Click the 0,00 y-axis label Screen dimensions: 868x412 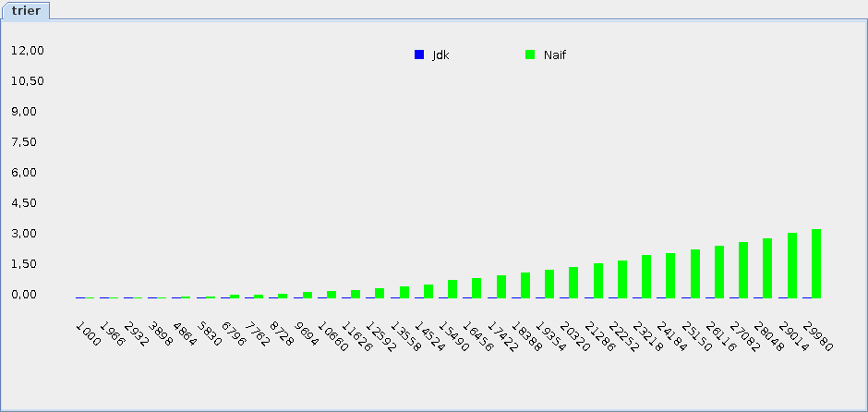pos(24,294)
